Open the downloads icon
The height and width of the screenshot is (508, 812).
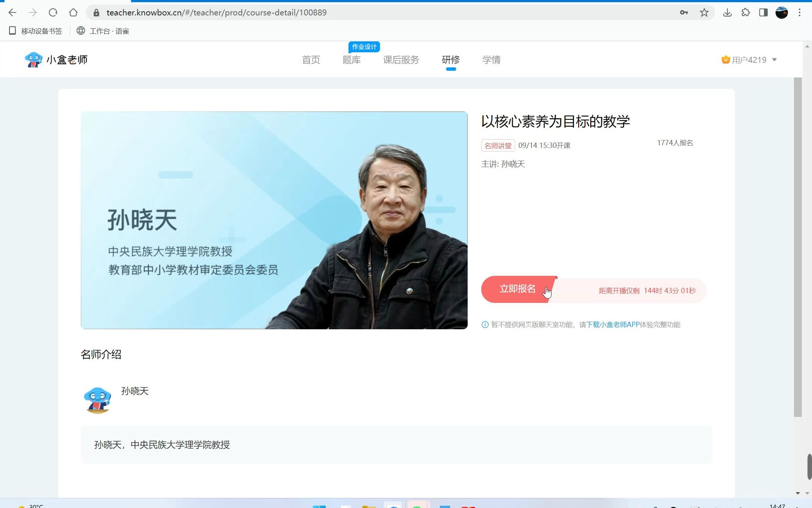coord(727,12)
